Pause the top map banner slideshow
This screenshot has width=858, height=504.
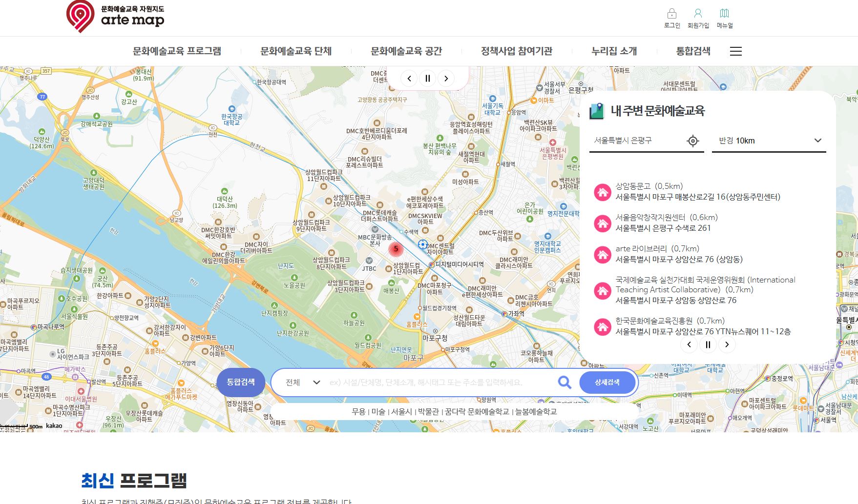(427, 79)
